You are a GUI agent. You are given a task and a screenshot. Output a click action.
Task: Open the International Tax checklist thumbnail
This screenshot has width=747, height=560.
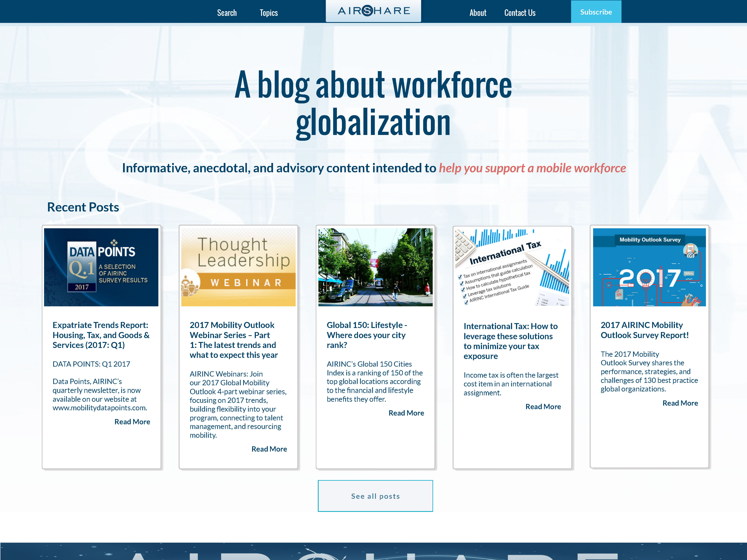[512, 267]
